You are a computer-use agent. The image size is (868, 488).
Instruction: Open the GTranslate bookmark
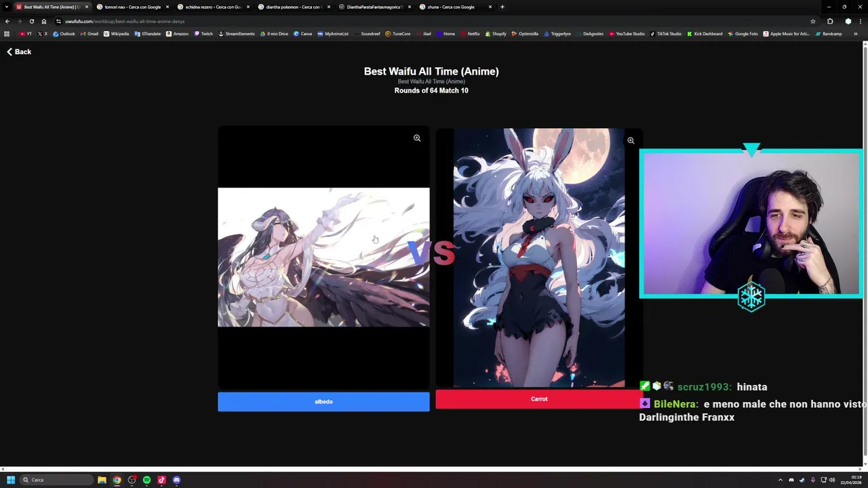(147, 34)
